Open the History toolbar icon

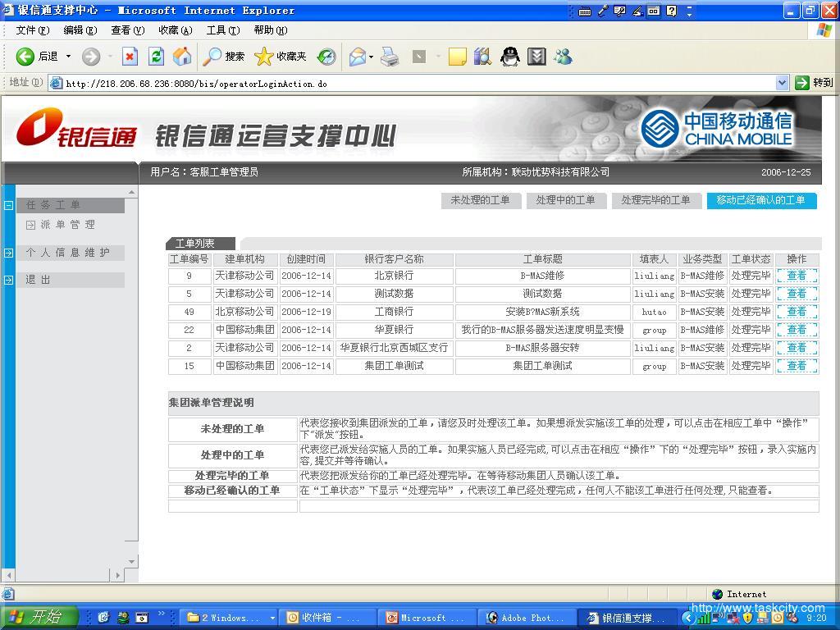(326, 57)
